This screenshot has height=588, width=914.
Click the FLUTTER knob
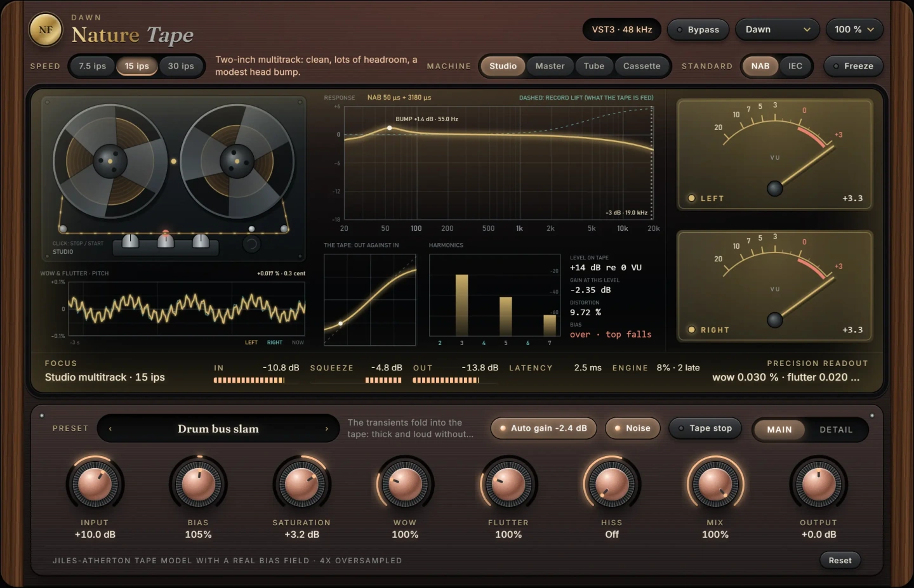click(508, 484)
